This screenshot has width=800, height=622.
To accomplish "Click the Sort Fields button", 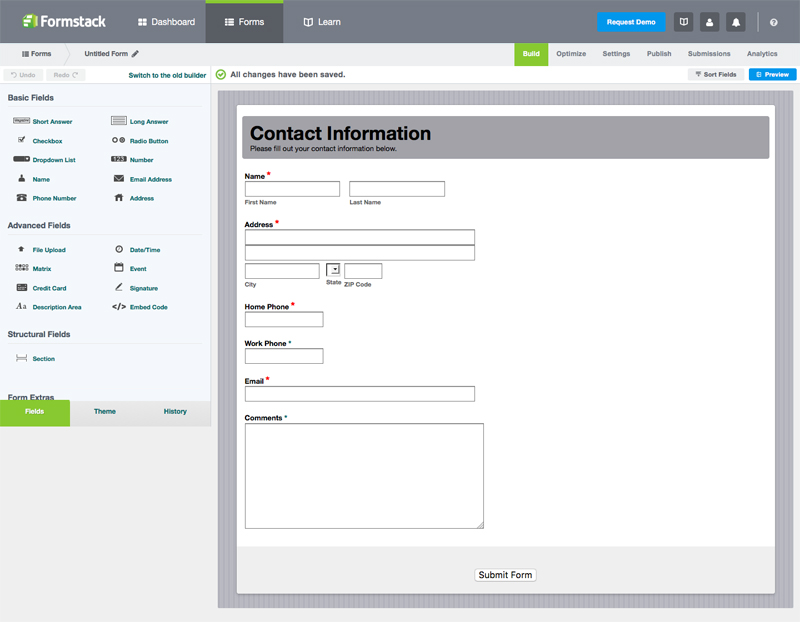I will tap(716, 74).
